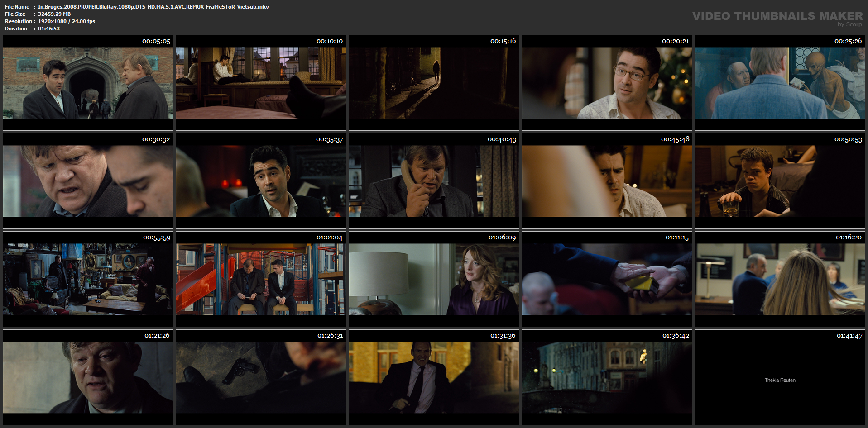Select the hands exchange frame at 01:11:15
Viewport: 868px width, 428px height.
click(607, 279)
